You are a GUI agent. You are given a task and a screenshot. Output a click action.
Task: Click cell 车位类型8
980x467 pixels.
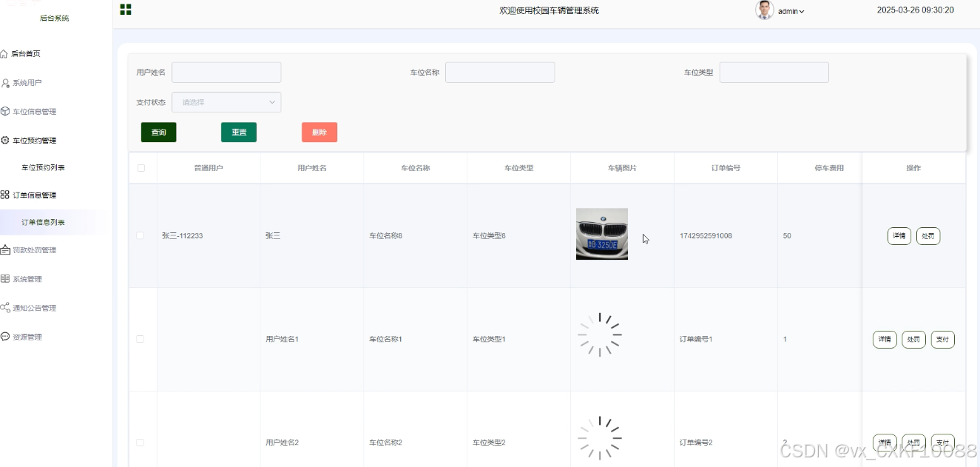point(489,236)
